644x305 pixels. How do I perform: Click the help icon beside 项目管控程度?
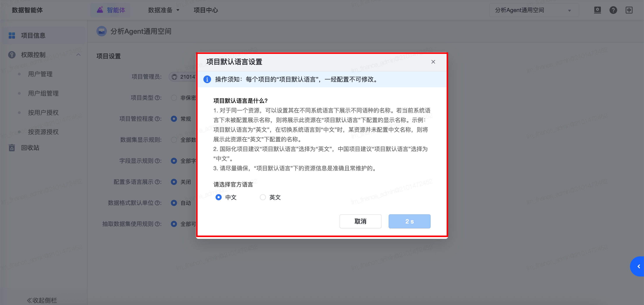point(158,119)
